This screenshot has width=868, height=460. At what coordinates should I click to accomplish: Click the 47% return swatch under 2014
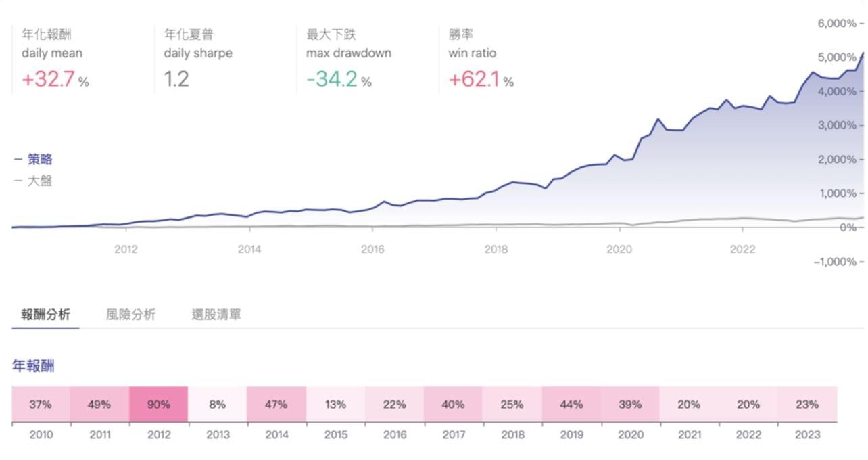click(276, 404)
